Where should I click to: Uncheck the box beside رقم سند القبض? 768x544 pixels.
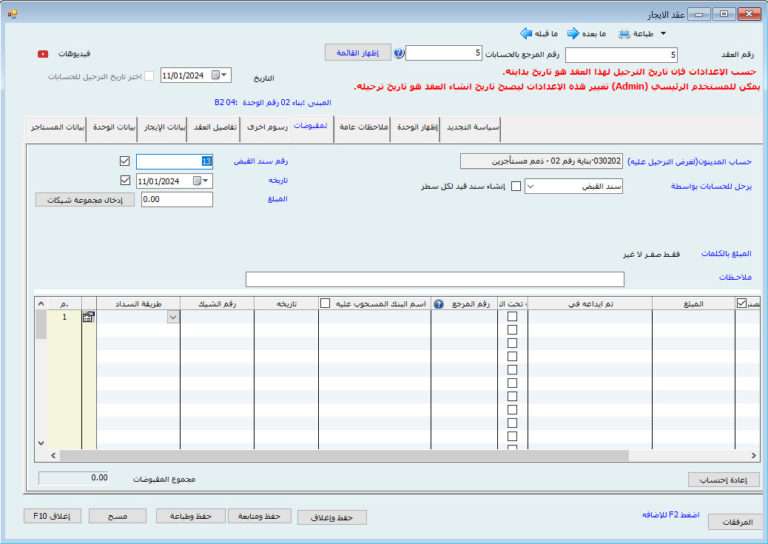(x=125, y=160)
